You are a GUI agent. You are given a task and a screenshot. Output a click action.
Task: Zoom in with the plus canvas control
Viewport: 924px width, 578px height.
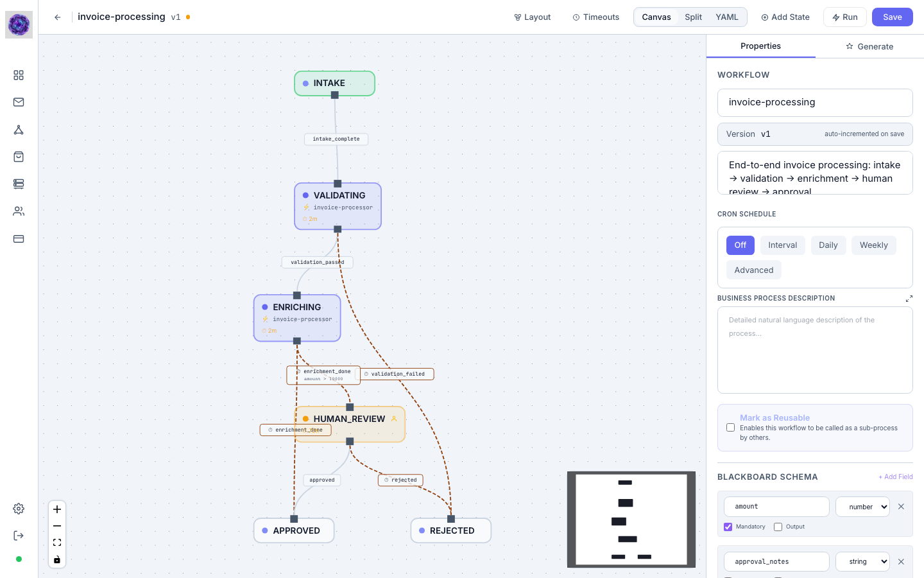[x=57, y=509]
